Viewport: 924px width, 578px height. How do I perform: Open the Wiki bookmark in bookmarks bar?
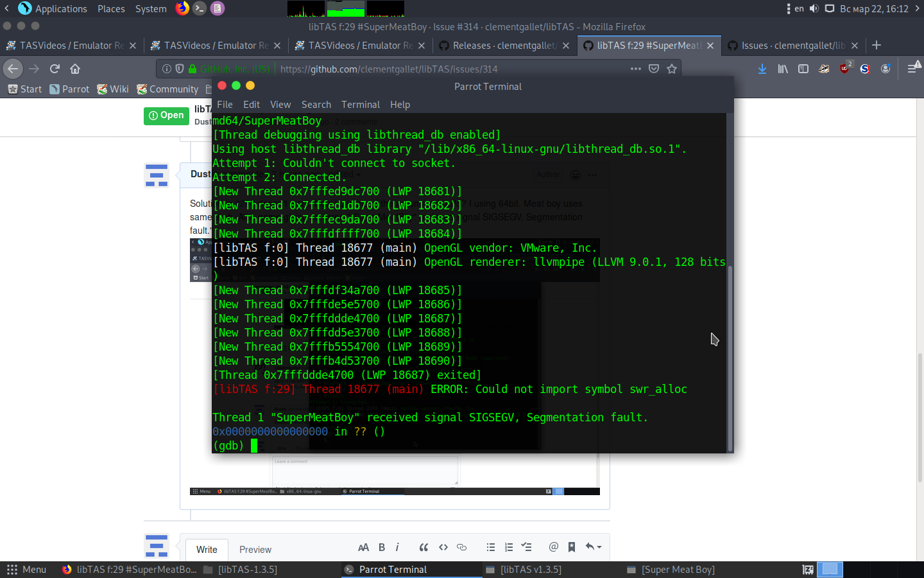(113, 89)
